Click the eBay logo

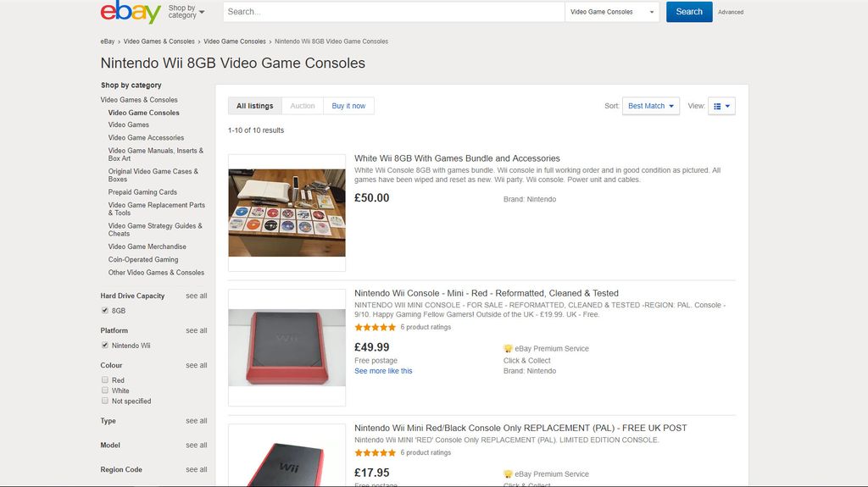[131, 11]
